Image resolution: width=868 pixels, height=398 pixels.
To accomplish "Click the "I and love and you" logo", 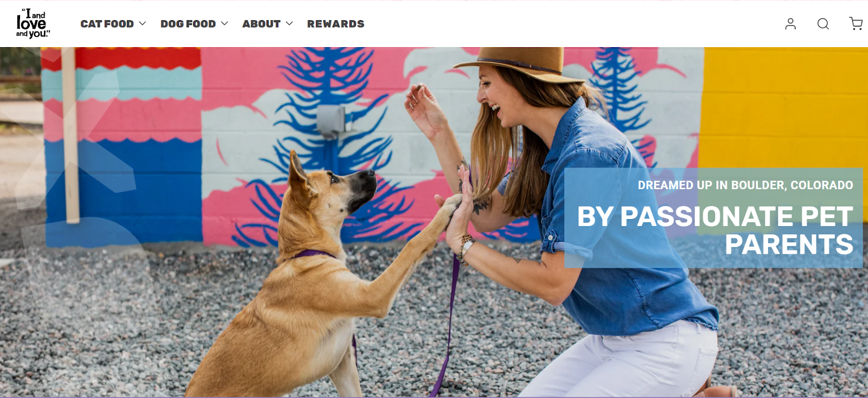I will point(32,23).
